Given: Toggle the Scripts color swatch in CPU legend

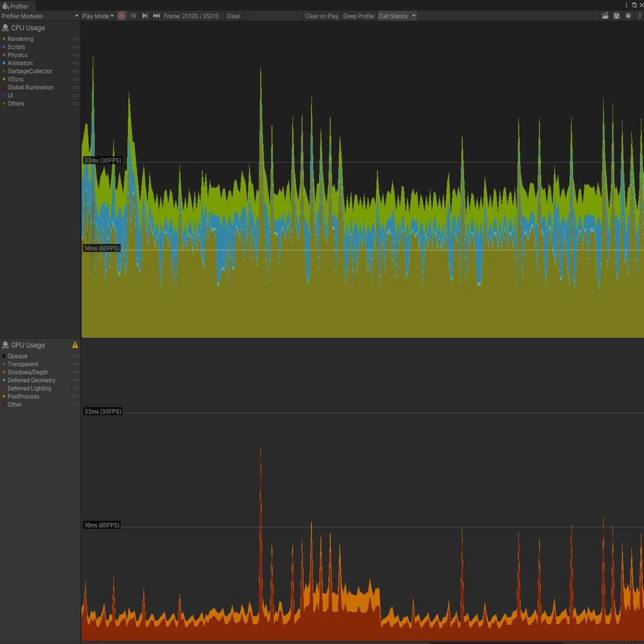Looking at the screenshot, I should tap(4, 47).
